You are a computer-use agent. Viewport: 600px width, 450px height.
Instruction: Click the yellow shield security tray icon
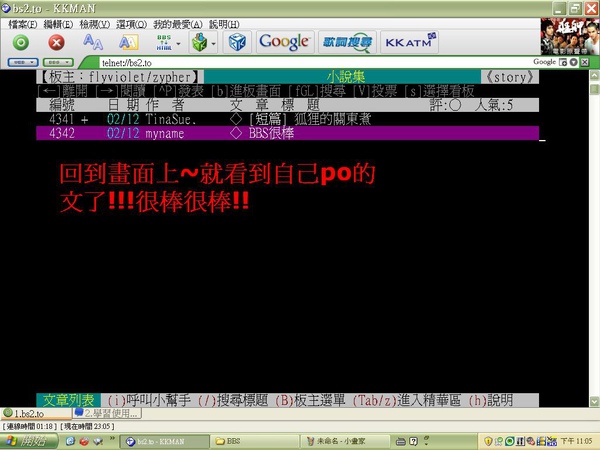tap(488, 441)
